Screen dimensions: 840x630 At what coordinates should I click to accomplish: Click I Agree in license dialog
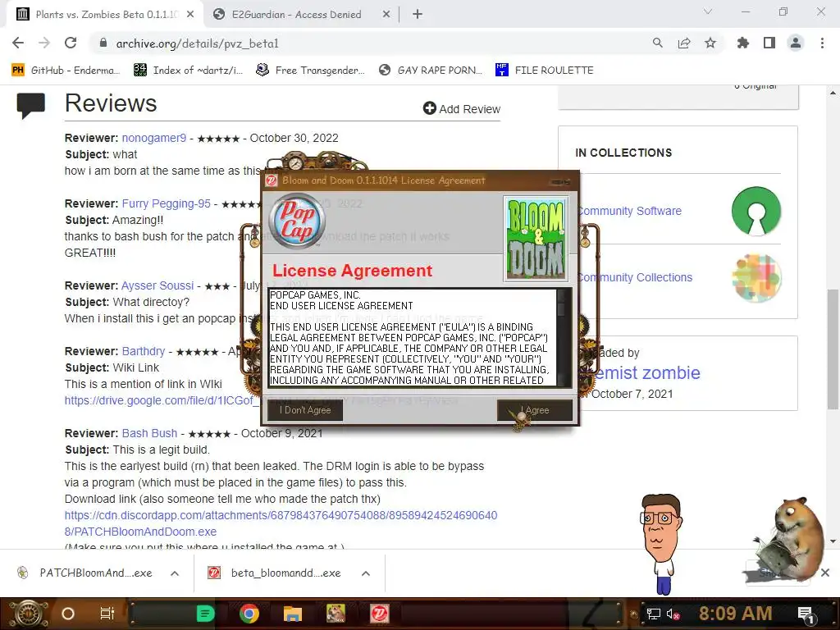pyautogui.click(x=535, y=410)
